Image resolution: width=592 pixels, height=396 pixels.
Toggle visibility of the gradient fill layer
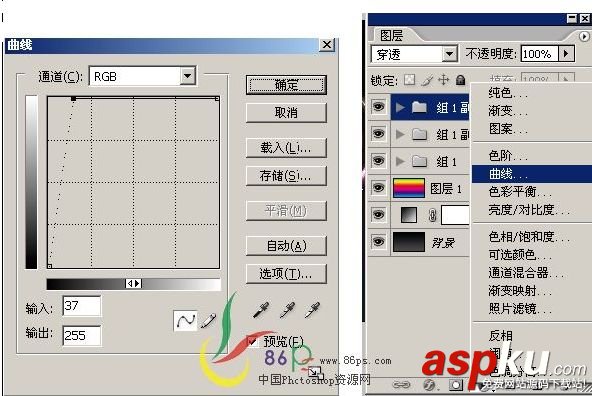[378, 214]
